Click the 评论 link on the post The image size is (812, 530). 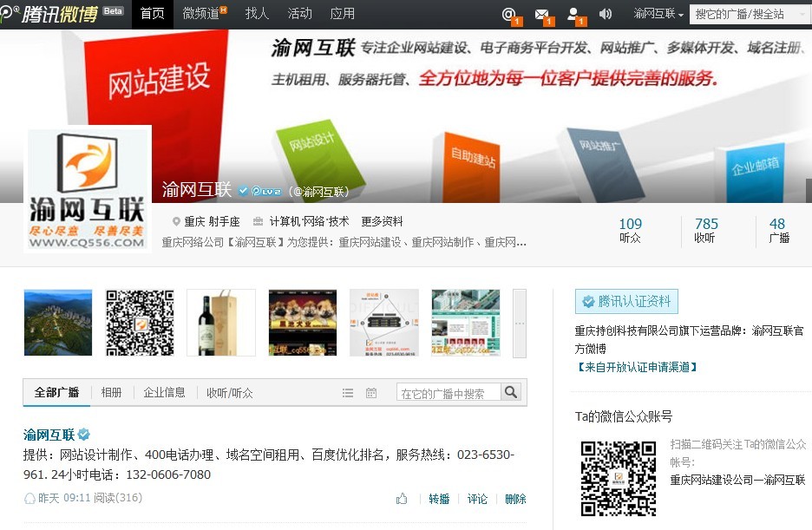(x=477, y=499)
